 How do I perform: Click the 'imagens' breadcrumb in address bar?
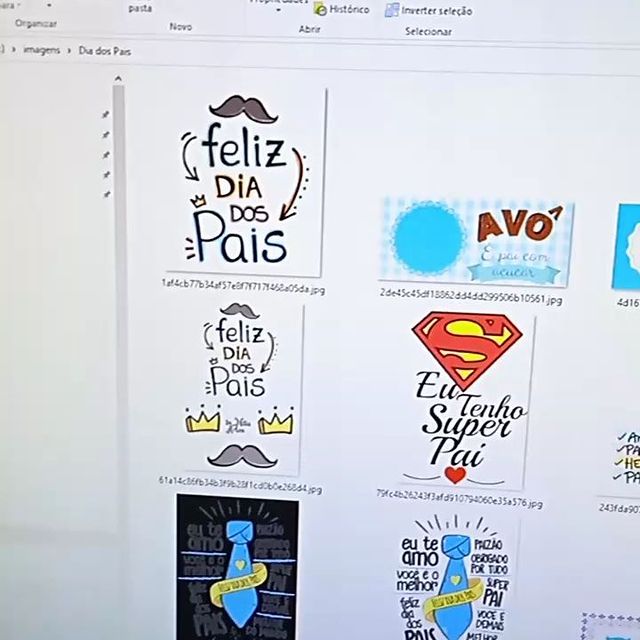tap(42, 50)
